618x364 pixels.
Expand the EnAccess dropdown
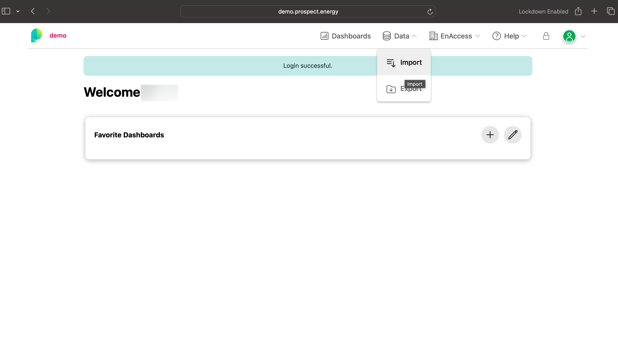tap(477, 36)
